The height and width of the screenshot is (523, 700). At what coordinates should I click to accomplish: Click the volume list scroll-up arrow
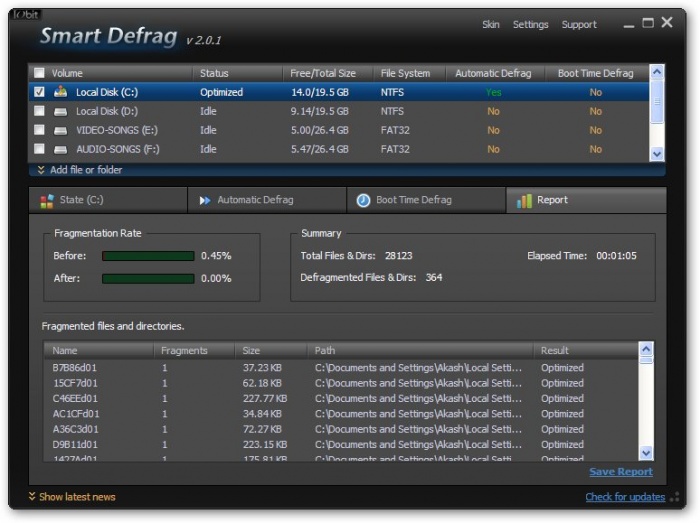[x=657, y=72]
